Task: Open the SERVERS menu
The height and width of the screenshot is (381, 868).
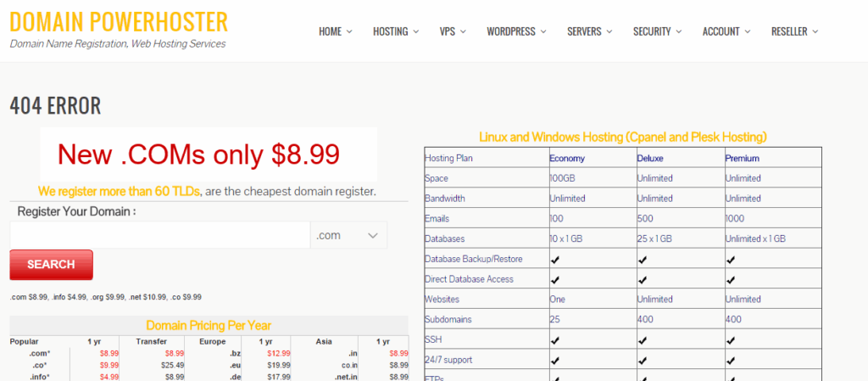Action: point(589,31)
